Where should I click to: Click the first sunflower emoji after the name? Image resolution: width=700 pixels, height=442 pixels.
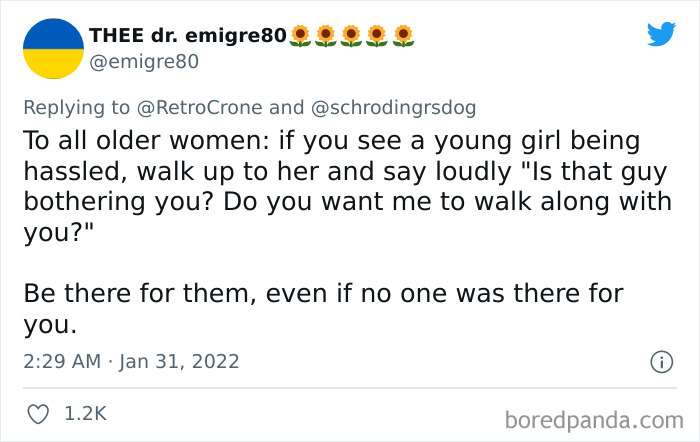(299, 36)
